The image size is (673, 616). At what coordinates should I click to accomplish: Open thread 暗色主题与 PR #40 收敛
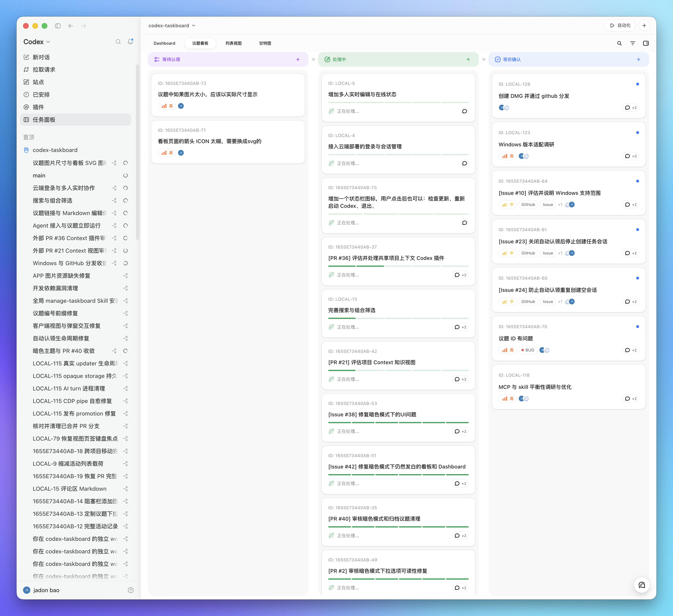tap(75, 351)
